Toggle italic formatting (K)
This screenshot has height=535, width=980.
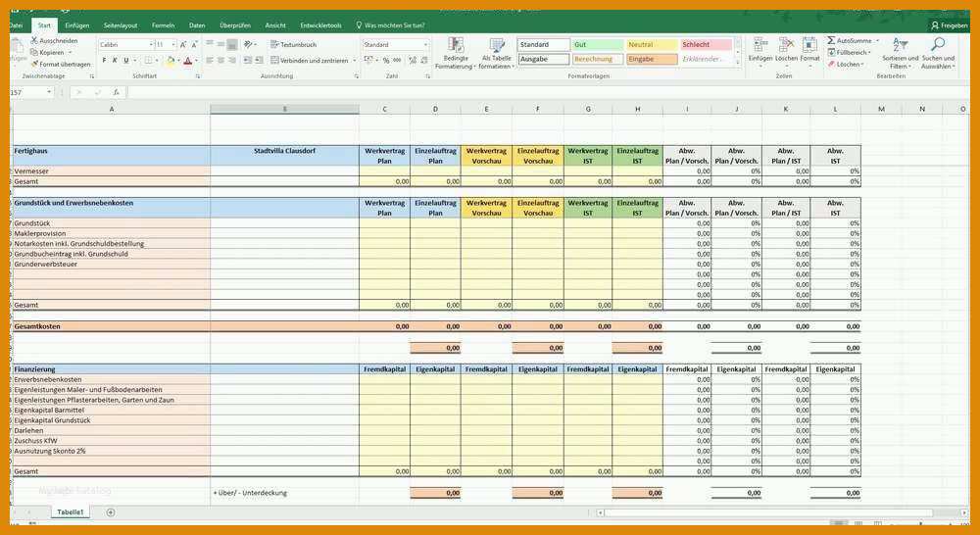115,61
